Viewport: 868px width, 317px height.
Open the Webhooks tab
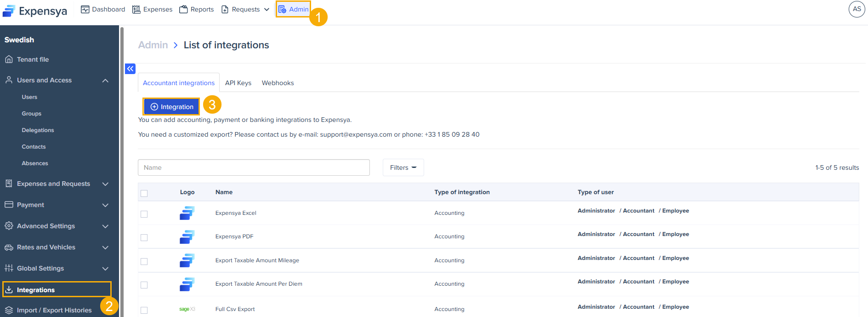coord(278,83)
